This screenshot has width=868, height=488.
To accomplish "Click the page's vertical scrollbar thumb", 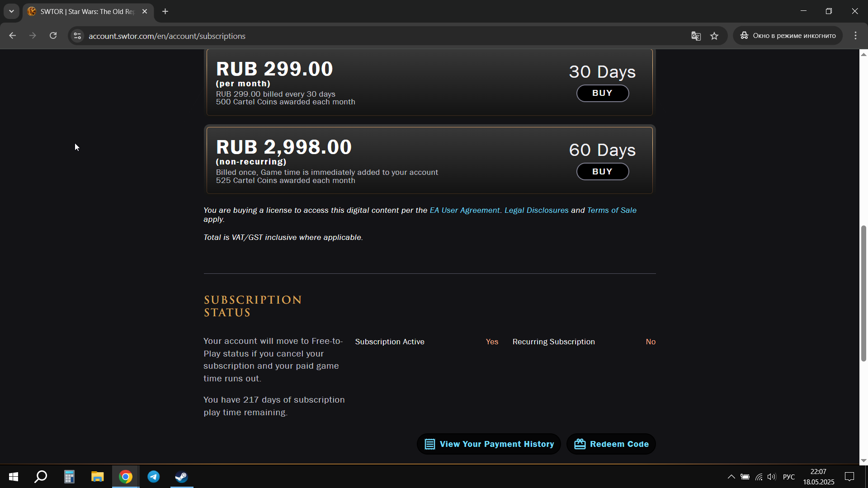I will pos(863,294).
